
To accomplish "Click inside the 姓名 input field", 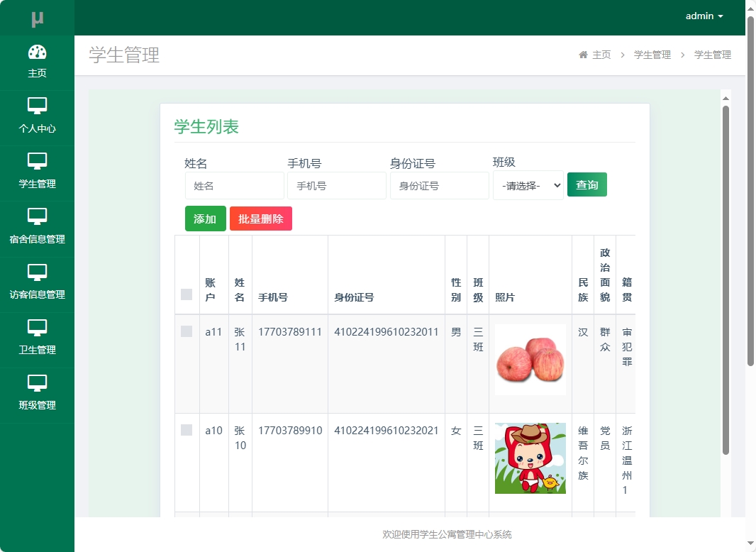I will [x=234, y=185].
